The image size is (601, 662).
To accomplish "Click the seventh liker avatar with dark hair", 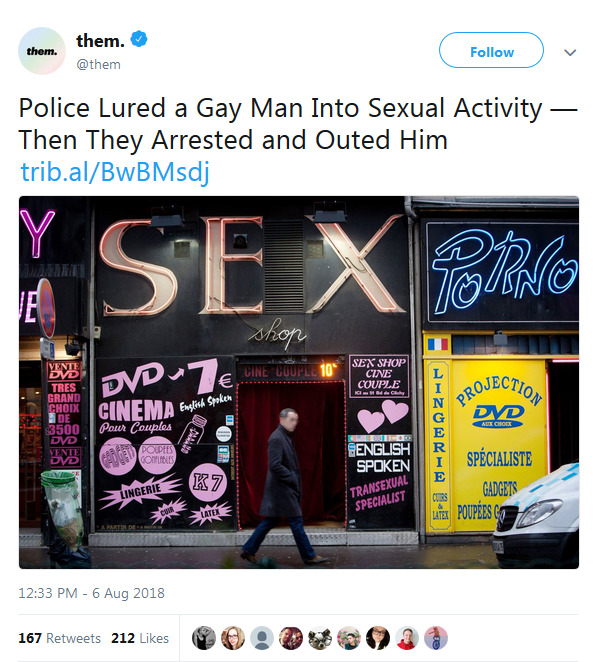I will point(378,638).
